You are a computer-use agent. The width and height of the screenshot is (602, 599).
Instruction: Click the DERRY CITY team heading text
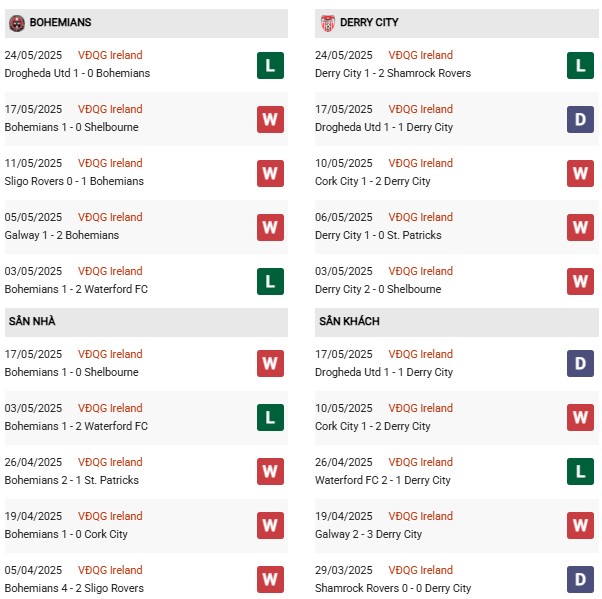pos(371,22)
